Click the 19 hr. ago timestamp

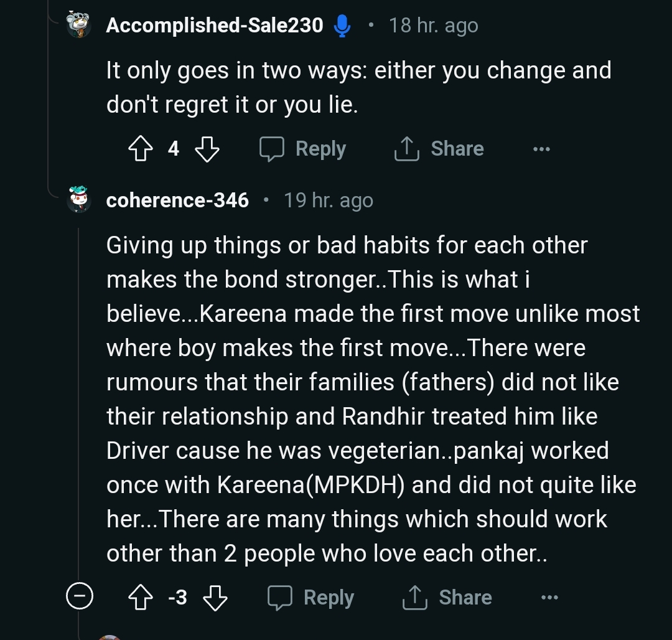pos(328,200)
